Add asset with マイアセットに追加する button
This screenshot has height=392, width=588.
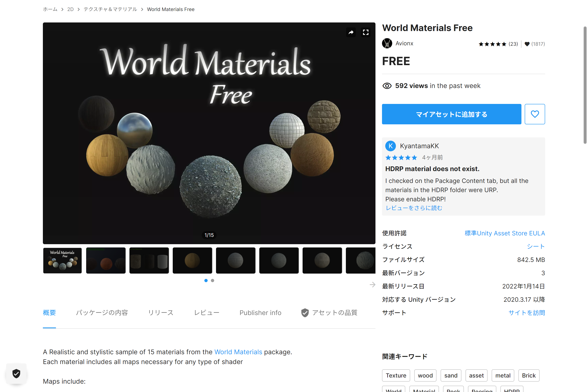coord(452,114)
